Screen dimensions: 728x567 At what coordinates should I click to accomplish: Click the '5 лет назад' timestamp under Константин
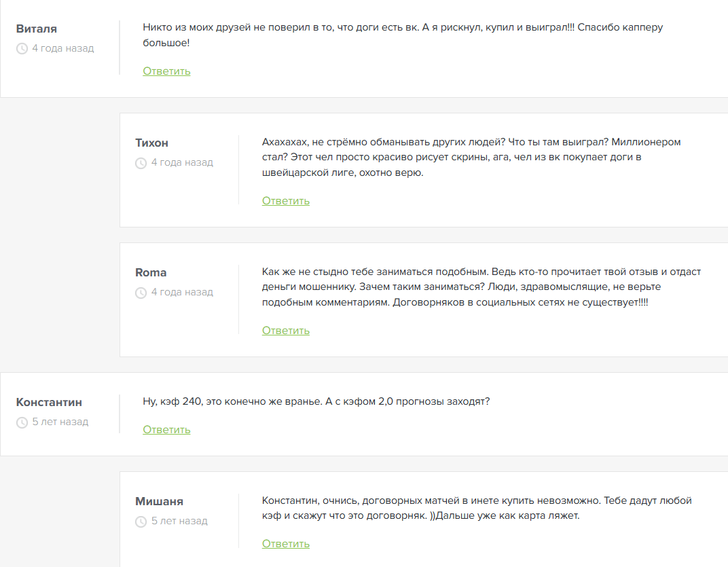60,422
